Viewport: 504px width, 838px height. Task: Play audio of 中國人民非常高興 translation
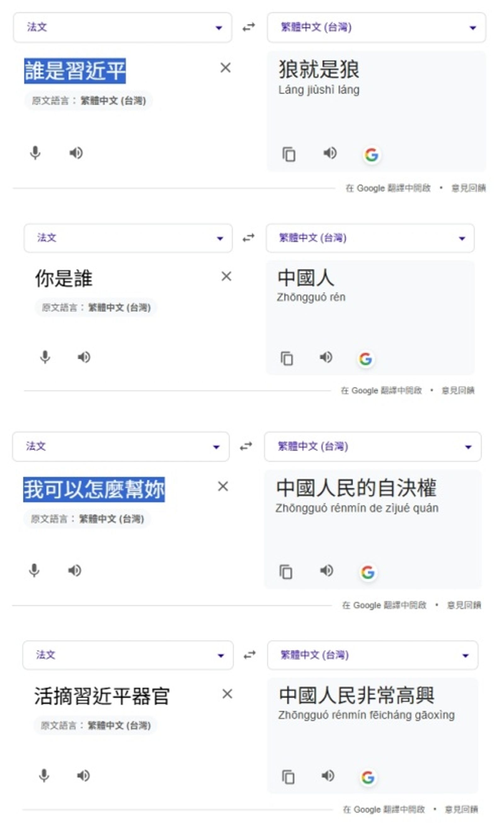[328, 777]
